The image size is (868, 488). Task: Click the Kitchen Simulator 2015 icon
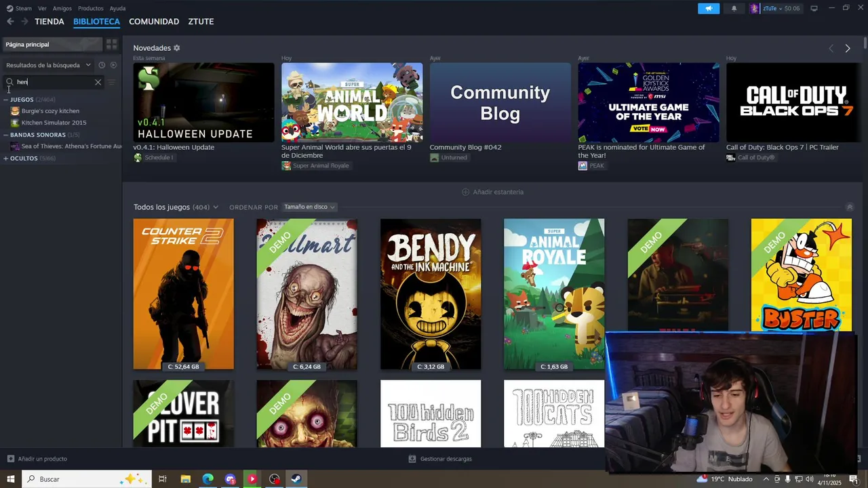15,123
